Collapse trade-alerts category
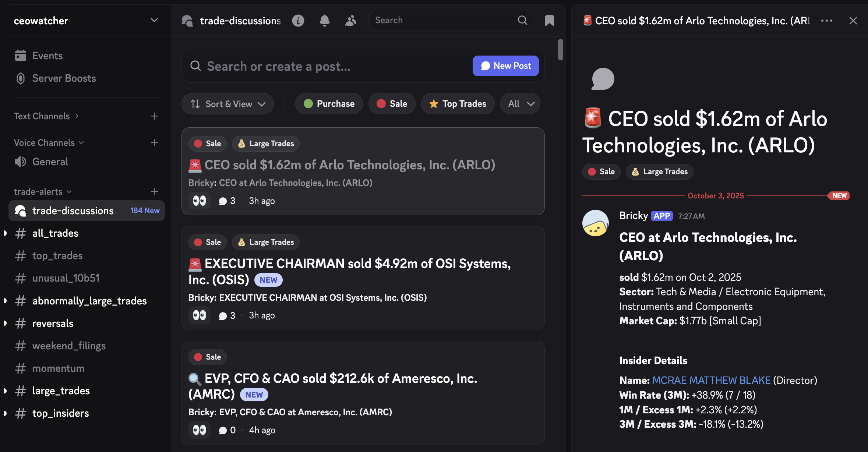Image resolution: width=868 pixels, height=452 pixels. 42,191
